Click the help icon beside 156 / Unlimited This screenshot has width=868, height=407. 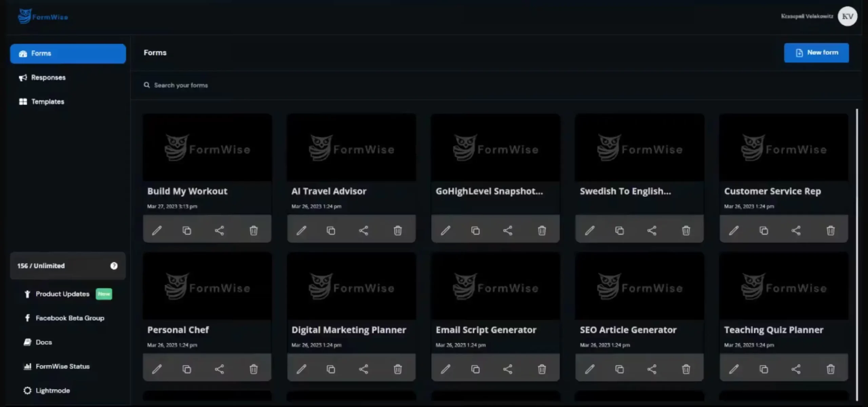click(x=114, y=266)
